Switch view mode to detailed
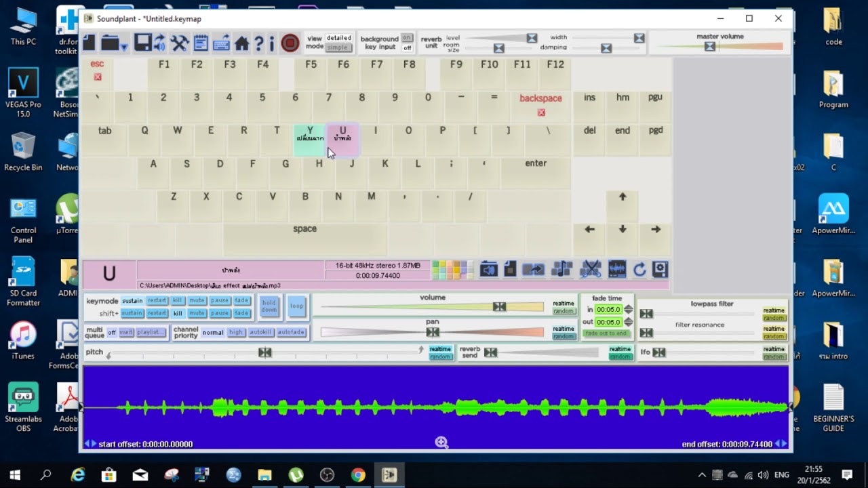The width and height of the screenshot is (868, 488). tap(338, 39)
